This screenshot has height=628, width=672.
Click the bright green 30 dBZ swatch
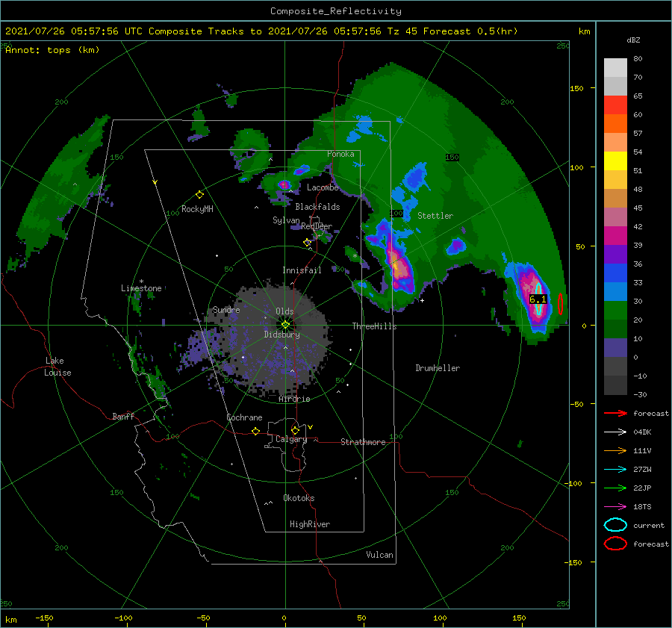pos(615,310)
